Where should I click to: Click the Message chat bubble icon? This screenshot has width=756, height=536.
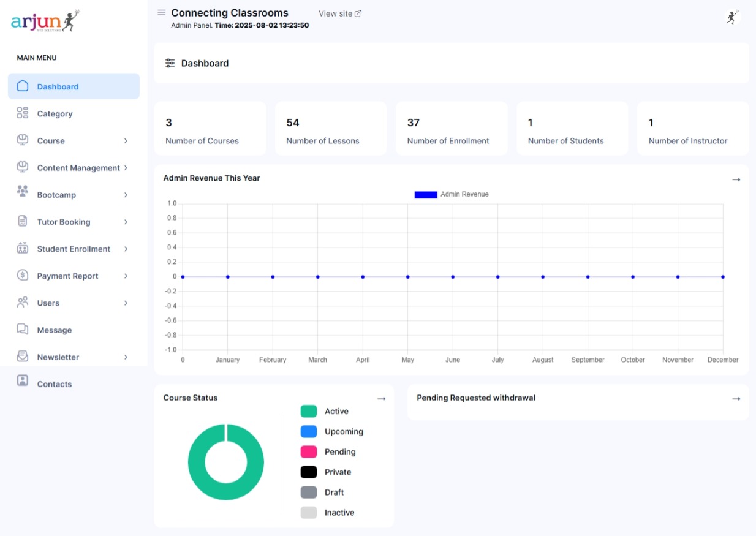coord(23,330)
